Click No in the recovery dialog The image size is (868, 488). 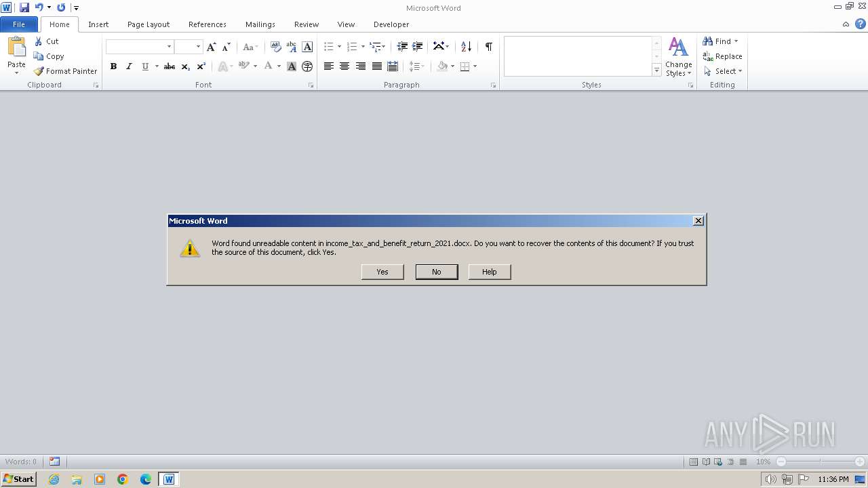[x=436, y=272]
